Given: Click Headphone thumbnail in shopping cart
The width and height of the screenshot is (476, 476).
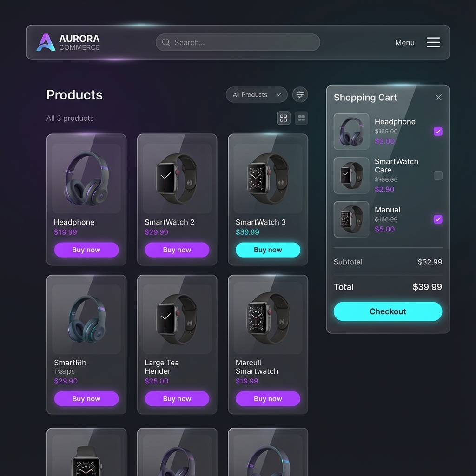Looking at the screenshot, I should [351, 132].
